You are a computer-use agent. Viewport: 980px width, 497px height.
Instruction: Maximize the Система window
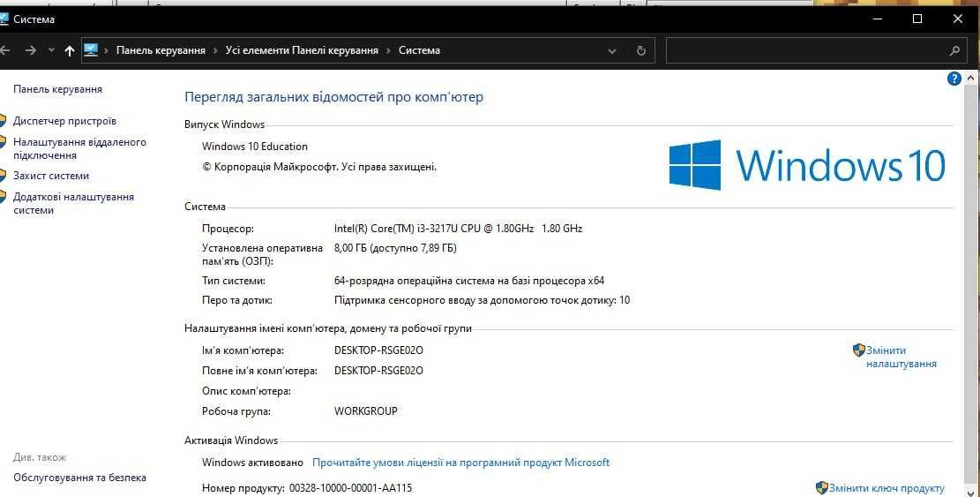click(916, 19)
